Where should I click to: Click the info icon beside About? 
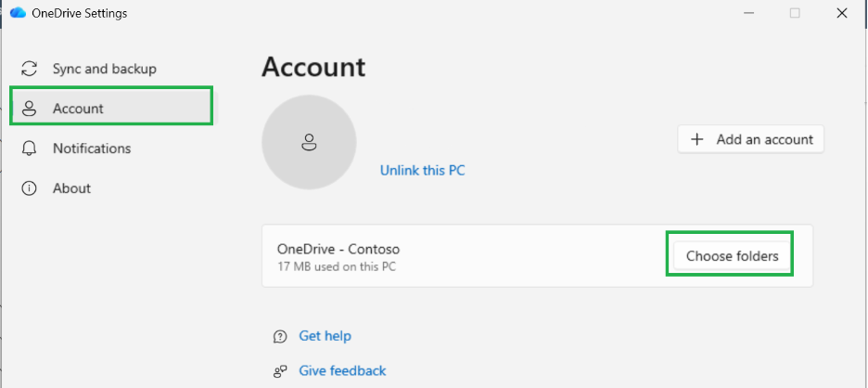coord(29,188)
